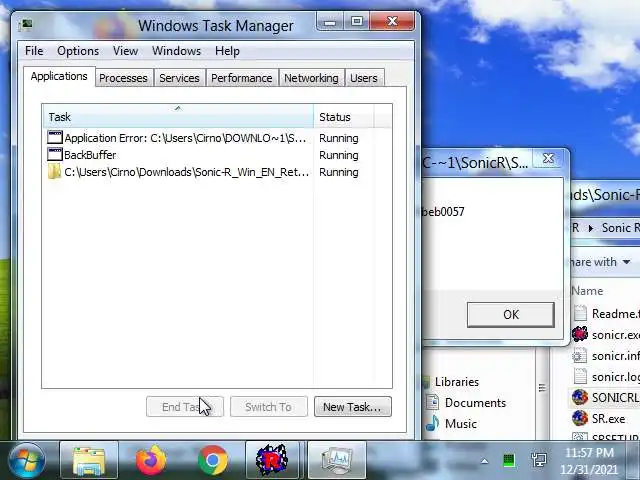Open the File menu

34,51
